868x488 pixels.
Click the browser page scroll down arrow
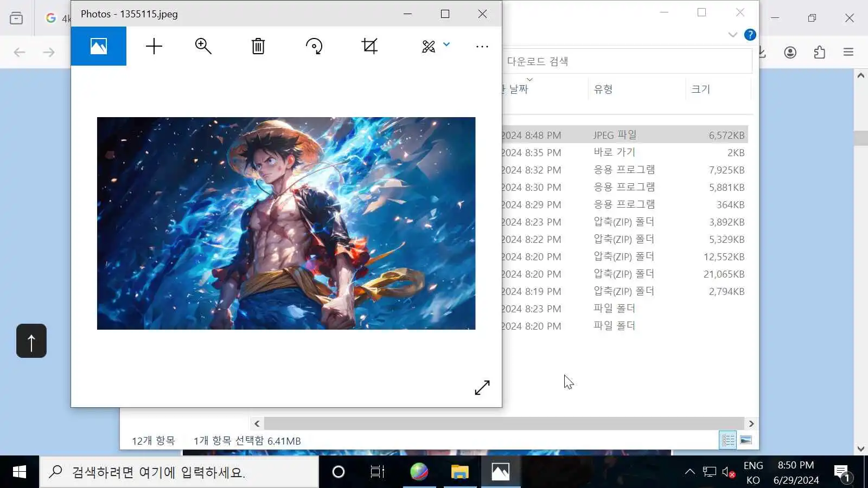point(861,448)
